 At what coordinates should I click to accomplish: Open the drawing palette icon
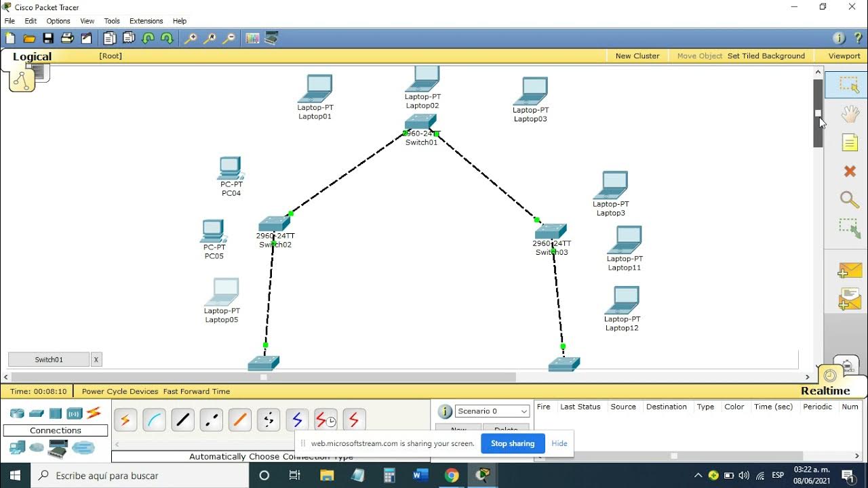click(252, 39)
